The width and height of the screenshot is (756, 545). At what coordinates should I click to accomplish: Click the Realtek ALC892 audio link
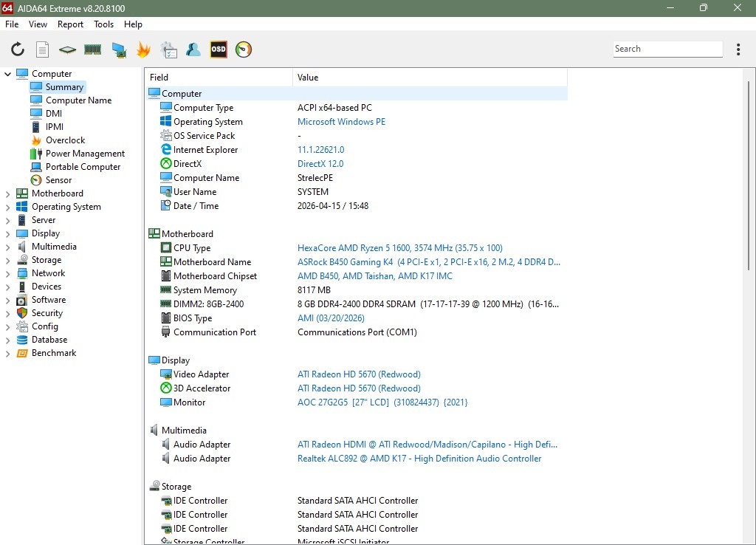[x=419, y=458]
